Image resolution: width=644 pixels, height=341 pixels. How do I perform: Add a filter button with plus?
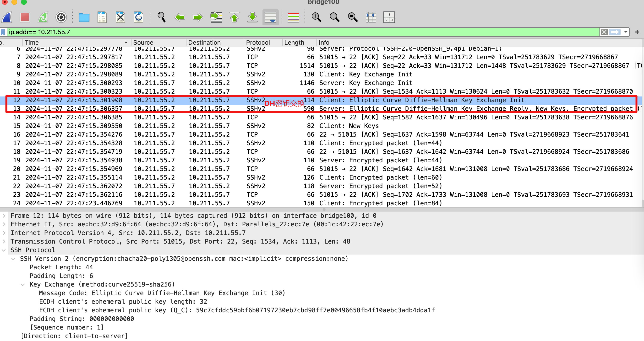[x=637, y=32]
